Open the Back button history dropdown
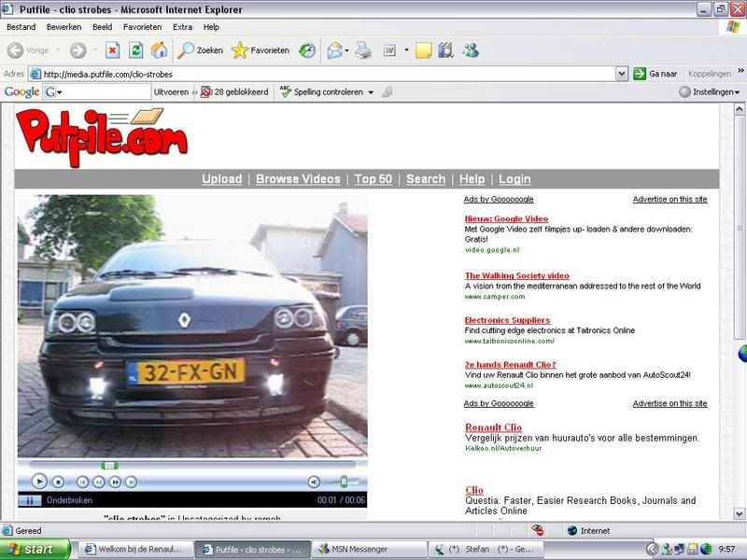This screenshot has width=747, height=560. 58,50
